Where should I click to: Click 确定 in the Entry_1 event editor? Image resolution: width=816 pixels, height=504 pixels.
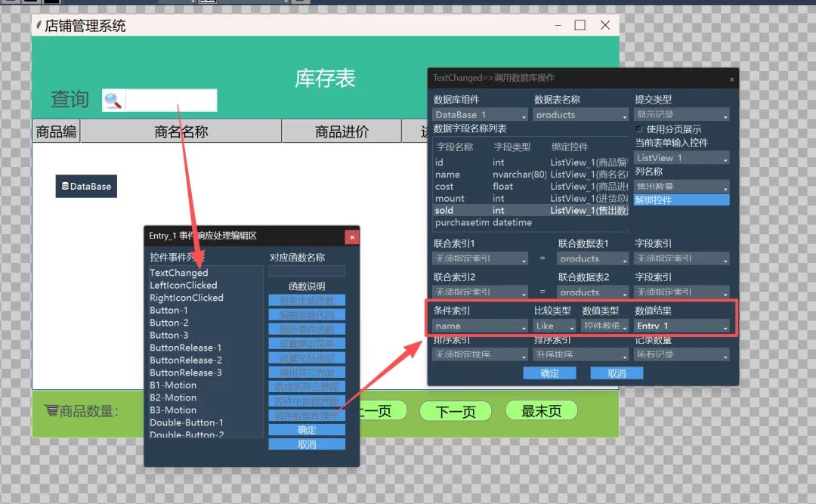[x=307, y=429]
